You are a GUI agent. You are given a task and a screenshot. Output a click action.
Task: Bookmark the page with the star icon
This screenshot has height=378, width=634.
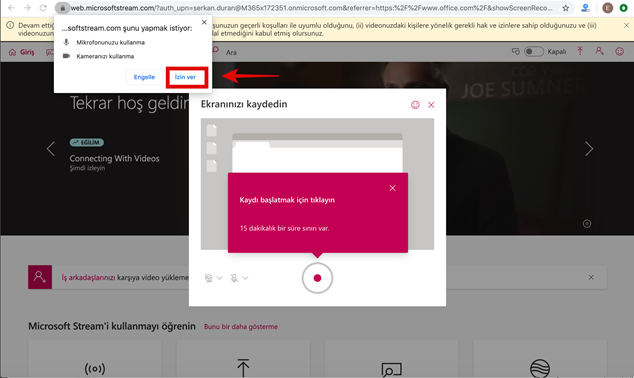click(566, 8)
